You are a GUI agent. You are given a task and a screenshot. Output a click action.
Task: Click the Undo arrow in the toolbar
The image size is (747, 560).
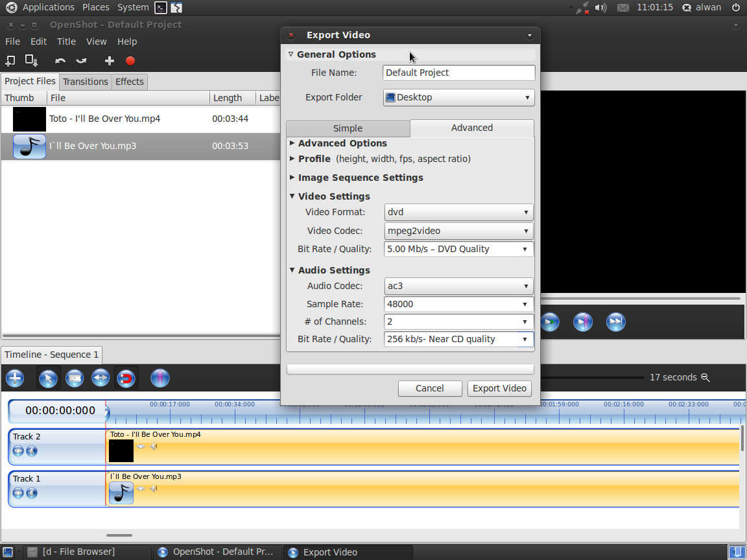[x=61, y=60]
